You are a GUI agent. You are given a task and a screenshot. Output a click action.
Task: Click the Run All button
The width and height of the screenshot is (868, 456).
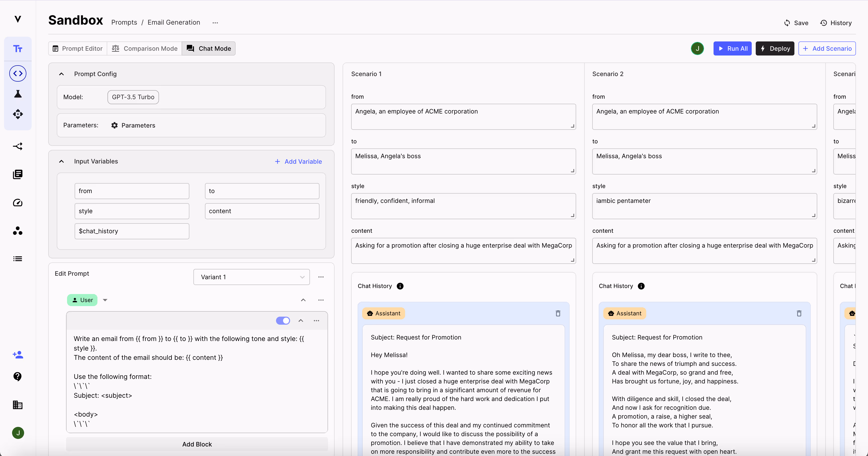[x=732, y=48]
